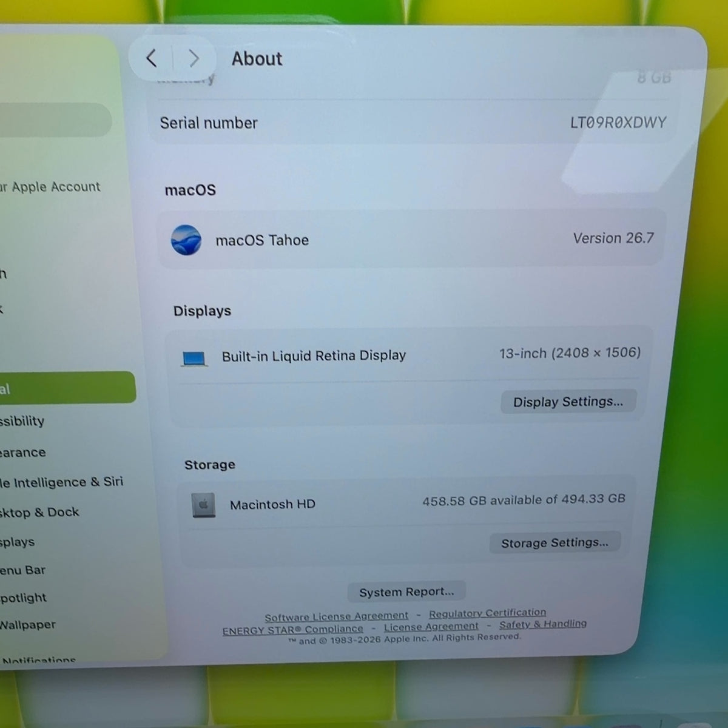Open the License Agreement link beside ENERGY STAR
Viewport: 728px width, 728px height.
431,626
